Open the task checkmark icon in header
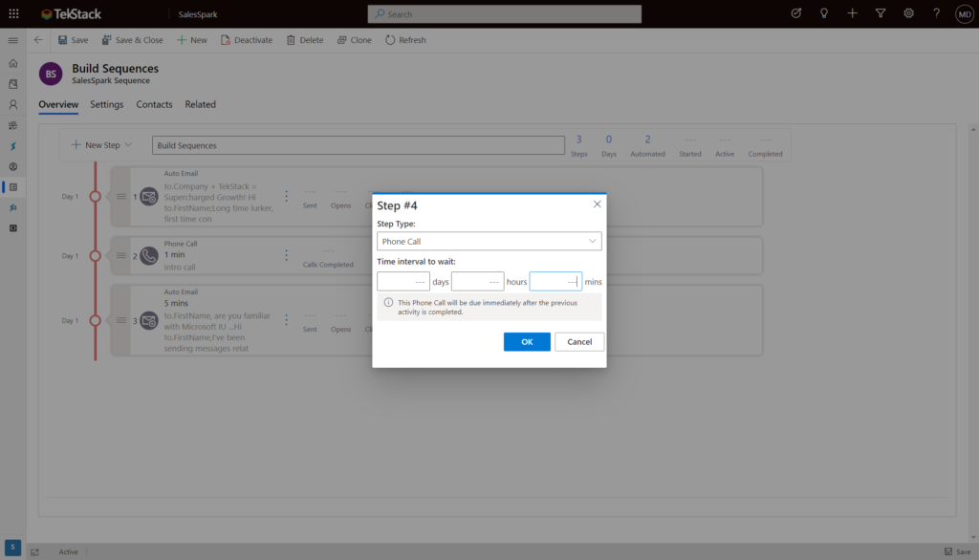The image size is (979, 560). point(796,13)
